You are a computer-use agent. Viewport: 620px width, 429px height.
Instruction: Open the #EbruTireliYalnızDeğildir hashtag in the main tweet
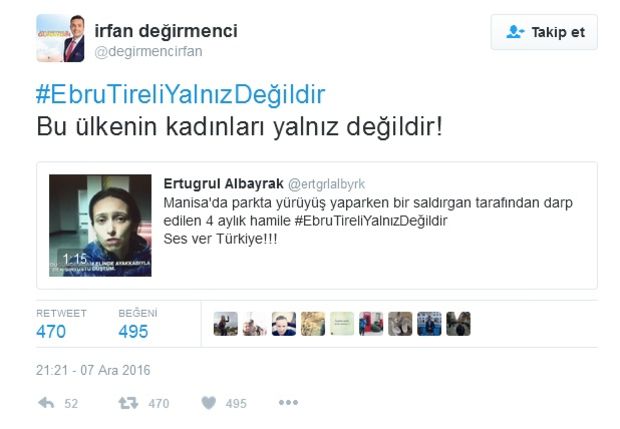pos(180,94)
